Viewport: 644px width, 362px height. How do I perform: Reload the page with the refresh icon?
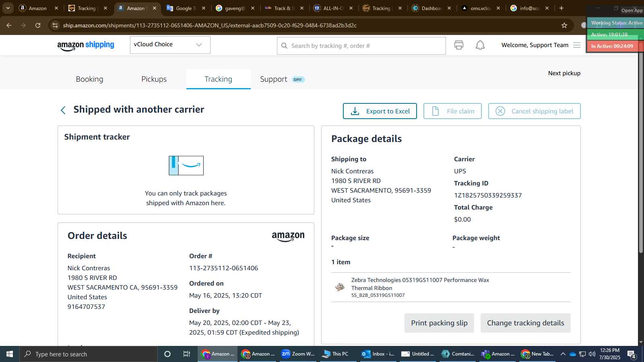[x=38, y=25]
